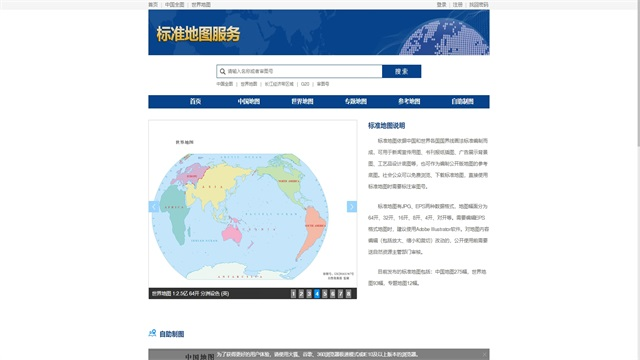The image size is (640, 360).
Task: Click the page vertical scrollbar
Action: (x=638, y=73)
